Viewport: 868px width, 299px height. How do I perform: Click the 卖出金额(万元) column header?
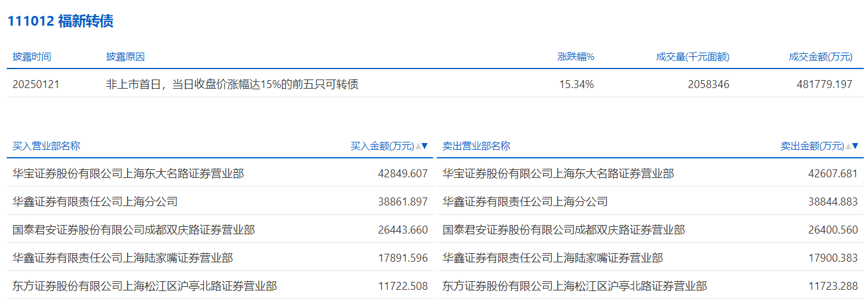[812, 146]
